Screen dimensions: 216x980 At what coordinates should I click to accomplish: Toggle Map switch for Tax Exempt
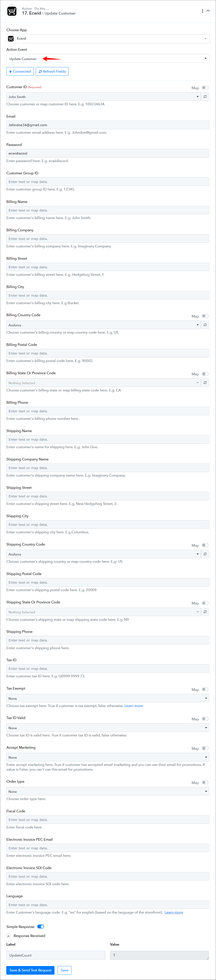[x=205, y=689]
